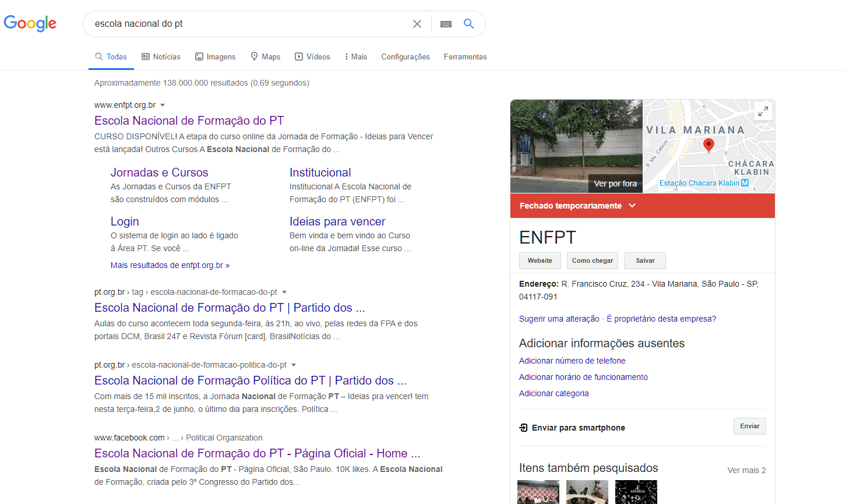Screen dimensions: 846x504
Task: Click the metro M icon on map
Action: coord(745,183)
